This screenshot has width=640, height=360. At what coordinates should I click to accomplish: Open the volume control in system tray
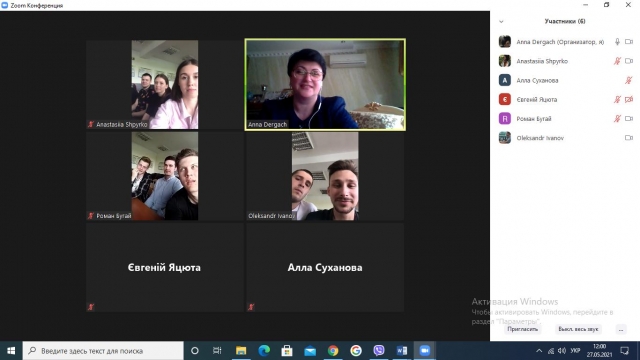(x=562, y=351)
